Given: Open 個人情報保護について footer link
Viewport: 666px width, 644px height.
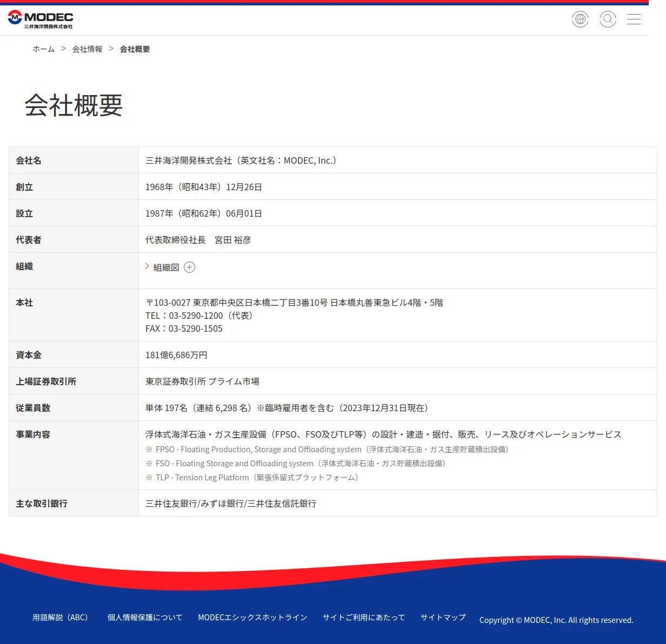Looking at the screenshot, I should coord(145,618).
